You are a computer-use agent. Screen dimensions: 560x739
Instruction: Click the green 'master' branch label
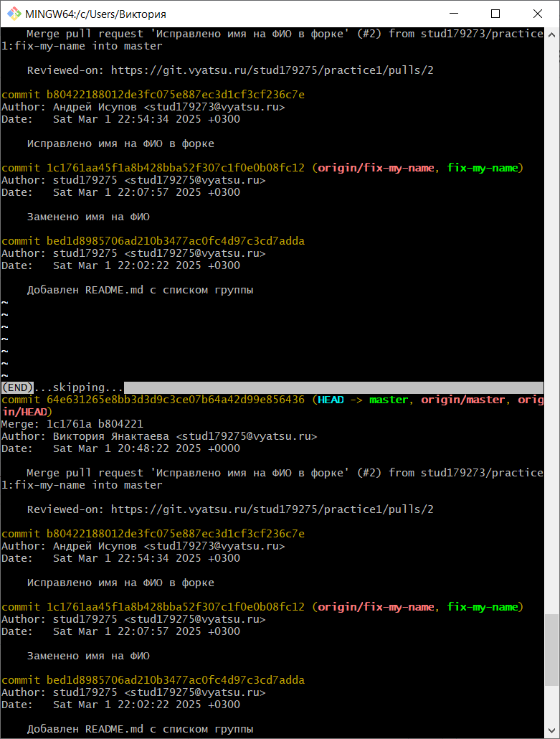coord(389,400)
